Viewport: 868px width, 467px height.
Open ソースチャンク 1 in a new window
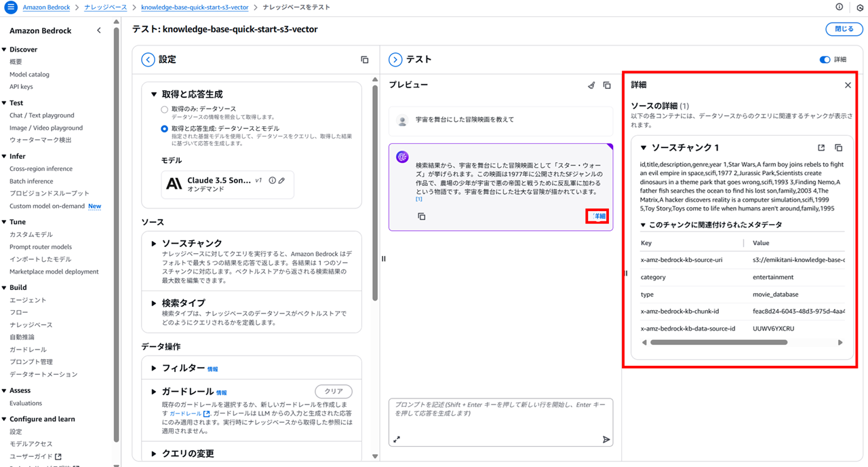pyautogui.click(x=821, y=147)
